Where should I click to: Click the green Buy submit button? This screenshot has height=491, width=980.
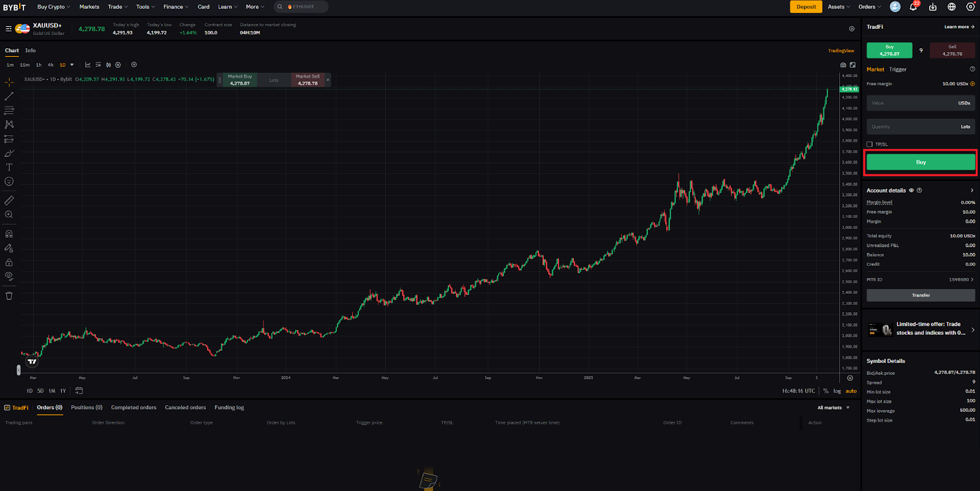(921, 162)
